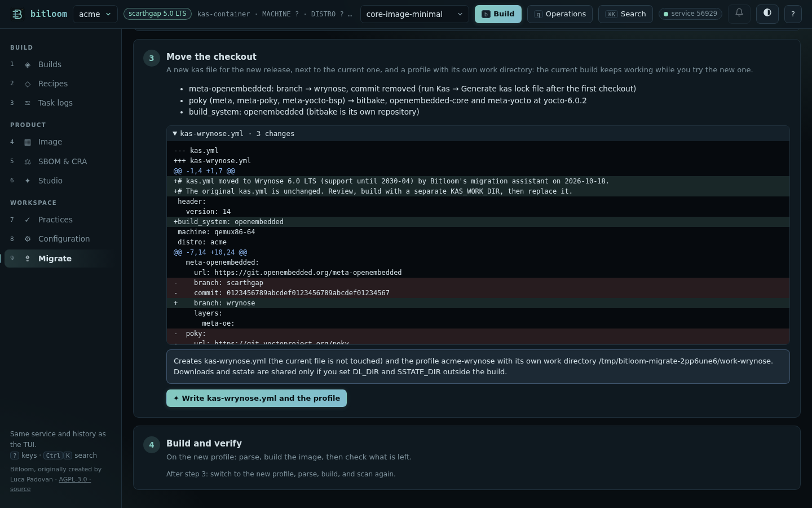The height and width of the screenshot is (508, 812).
Task: Click the Build button
Action: (498, 14)
